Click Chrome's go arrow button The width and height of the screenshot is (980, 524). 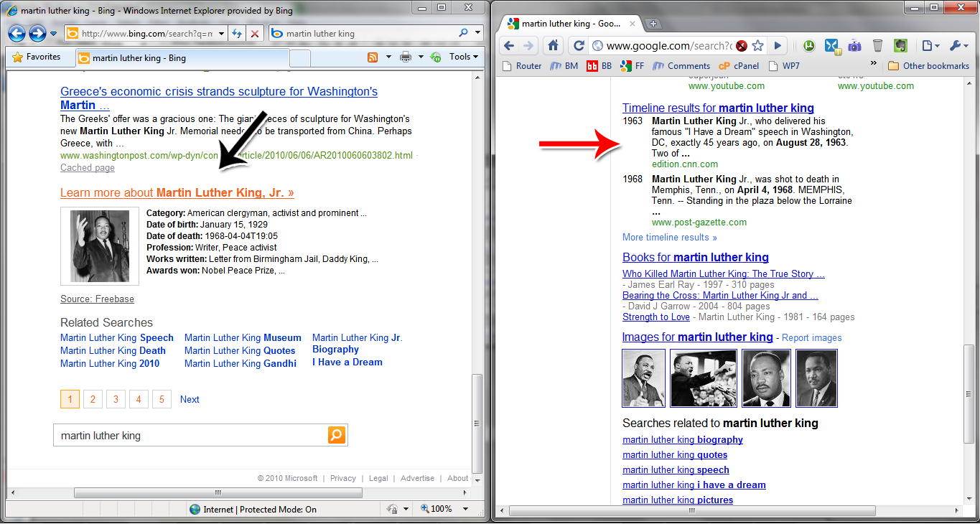click(777, 46)
